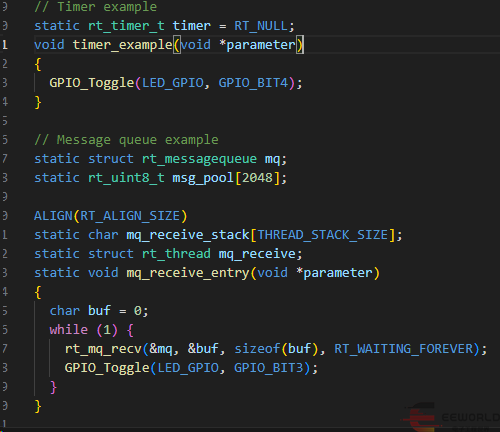Click THREAD_STACK_SIZE in the stack declaration

pos(323,235)
